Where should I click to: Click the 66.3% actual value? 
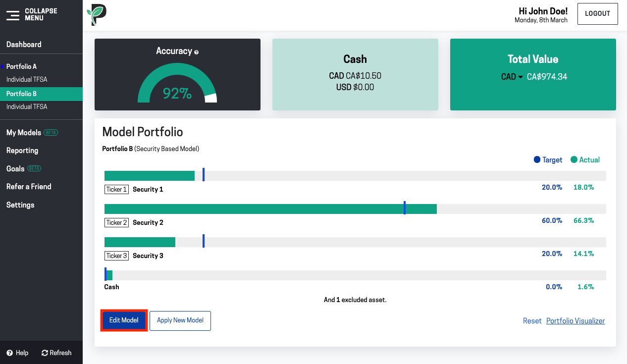pos(583,220)
